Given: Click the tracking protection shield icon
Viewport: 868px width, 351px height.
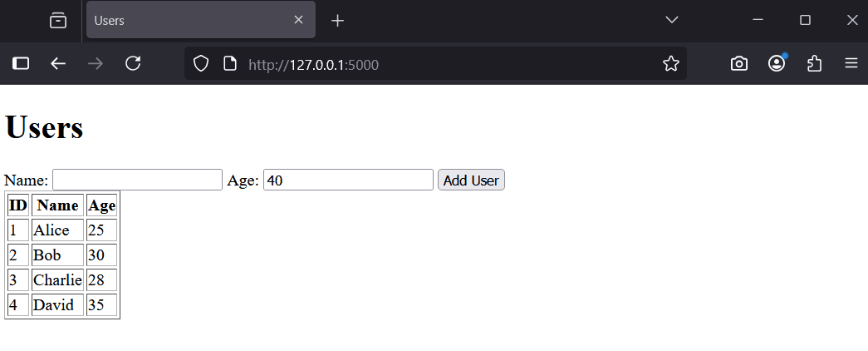Looking at the screenshot, I should click(x=200, y=63).
